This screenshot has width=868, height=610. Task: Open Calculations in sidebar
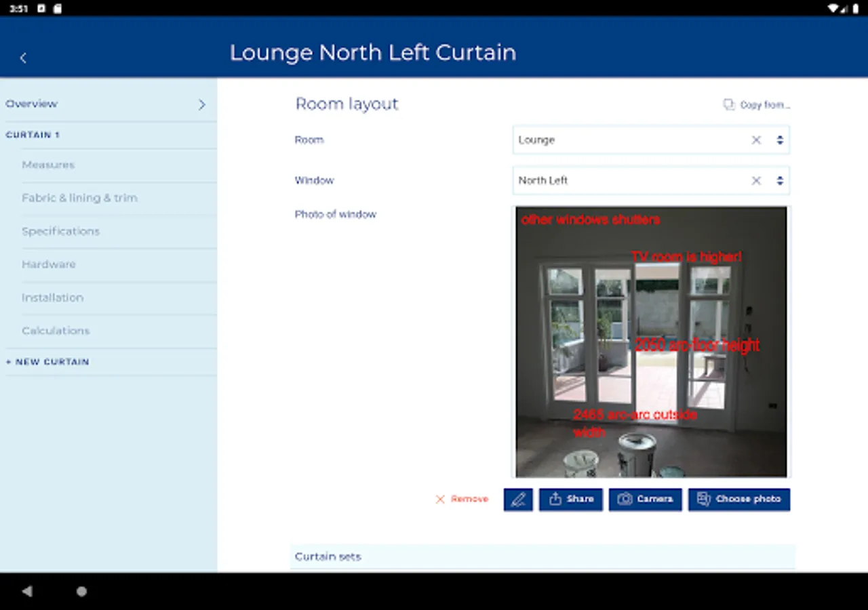56,331
